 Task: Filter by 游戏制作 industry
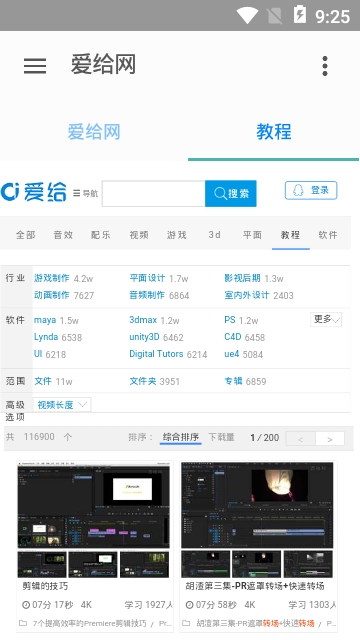pyautogui.click(x=51, y=278)
